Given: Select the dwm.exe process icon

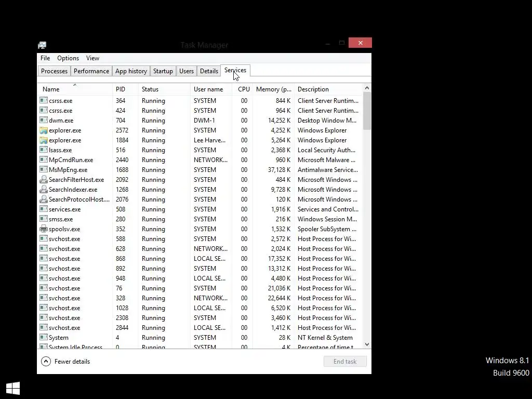Looking at the screenshot, I should coord(44,120).
